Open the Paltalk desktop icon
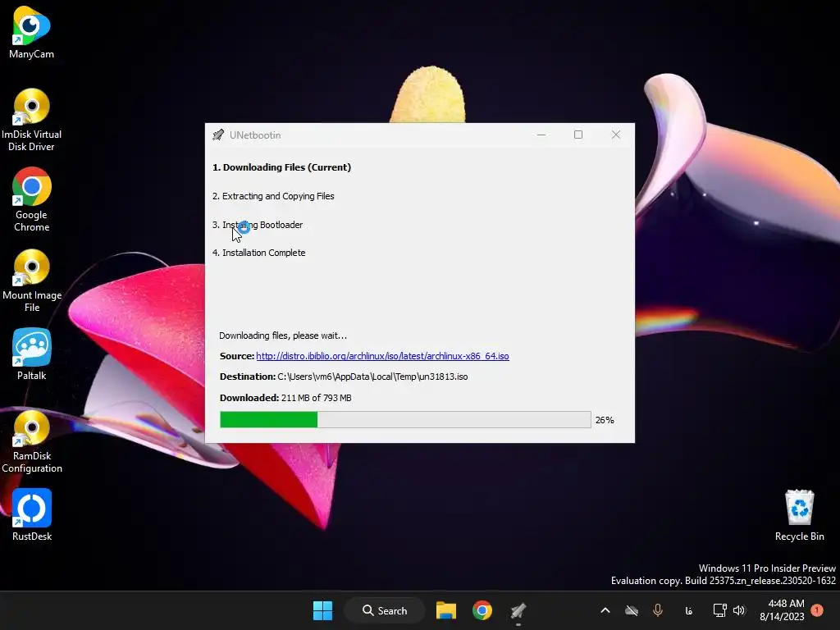 coord(31,354)
